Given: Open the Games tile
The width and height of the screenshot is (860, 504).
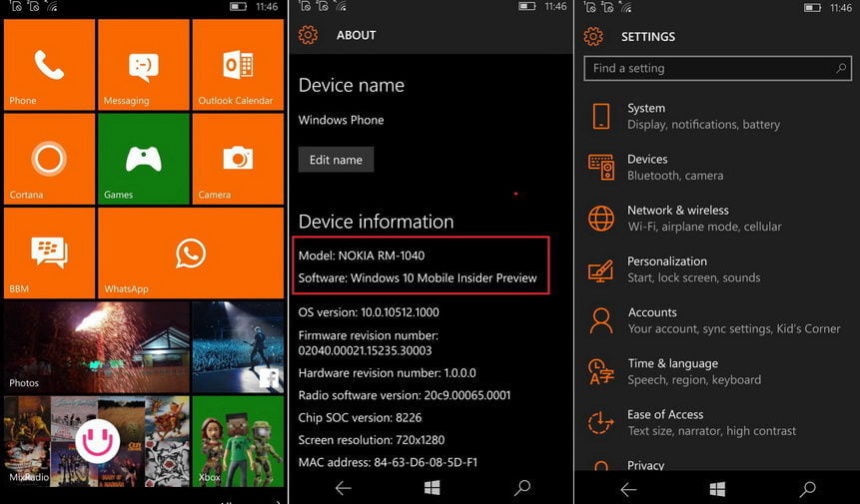Looking at the screenshot, I should (144, 159).
